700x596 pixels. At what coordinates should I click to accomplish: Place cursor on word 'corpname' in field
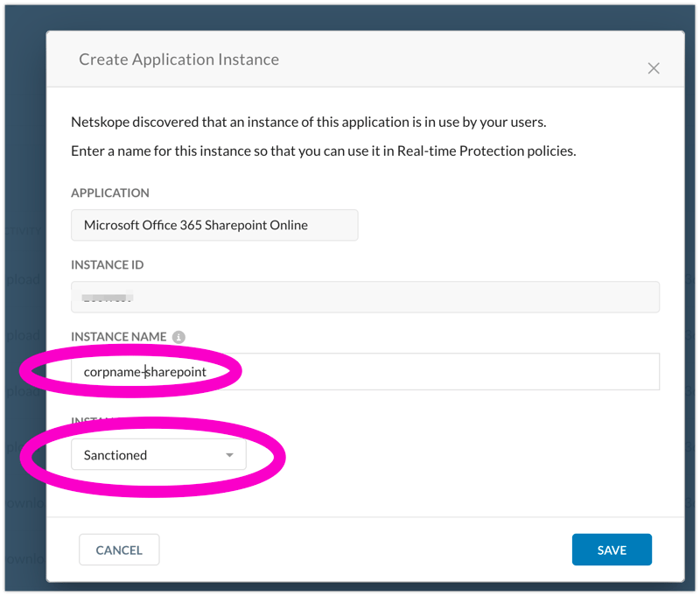coord(112,372)
